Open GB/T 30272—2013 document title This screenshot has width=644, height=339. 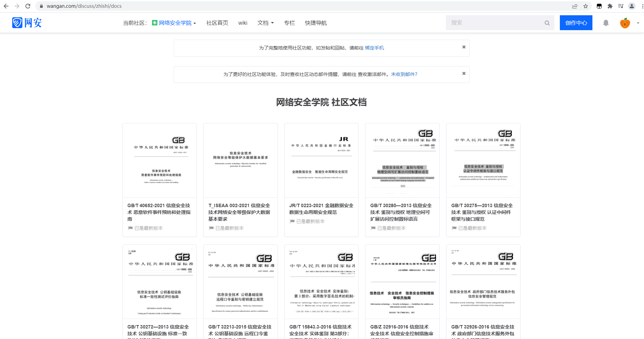coord(158,331)
